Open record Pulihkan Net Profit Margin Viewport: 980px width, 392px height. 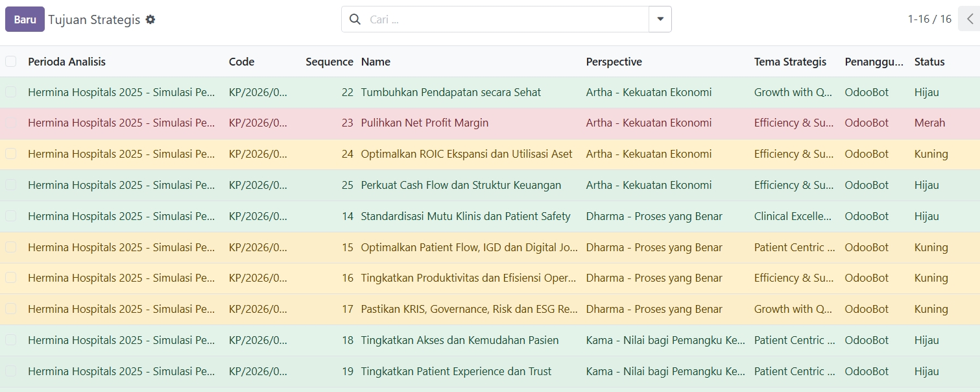425,123
